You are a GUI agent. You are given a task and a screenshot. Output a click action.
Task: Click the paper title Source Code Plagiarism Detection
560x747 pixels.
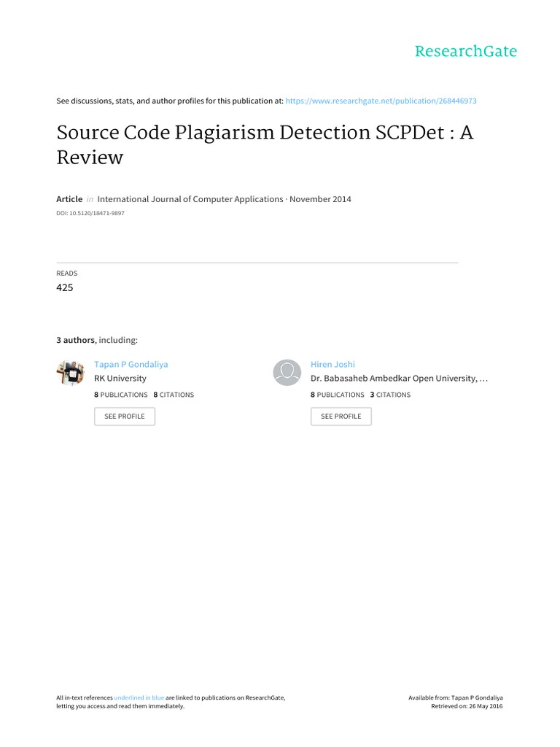coord(265,145)
